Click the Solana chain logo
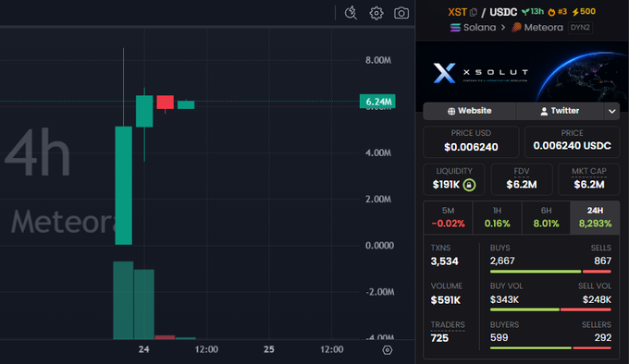Screen dimensions: 629x364 455,27
